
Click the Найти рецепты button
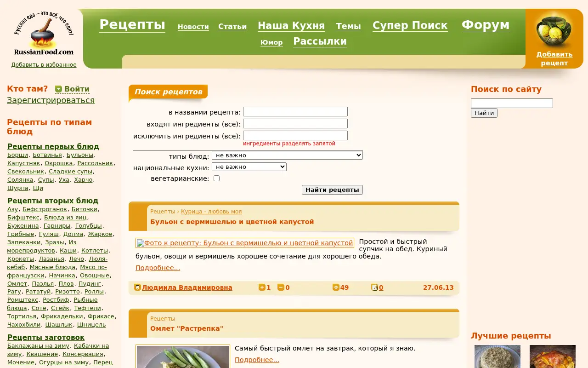[332, 190]
